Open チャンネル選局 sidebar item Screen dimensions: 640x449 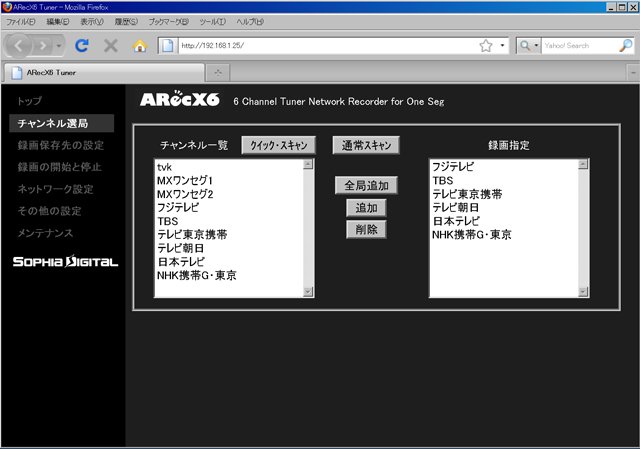point(62,123)
